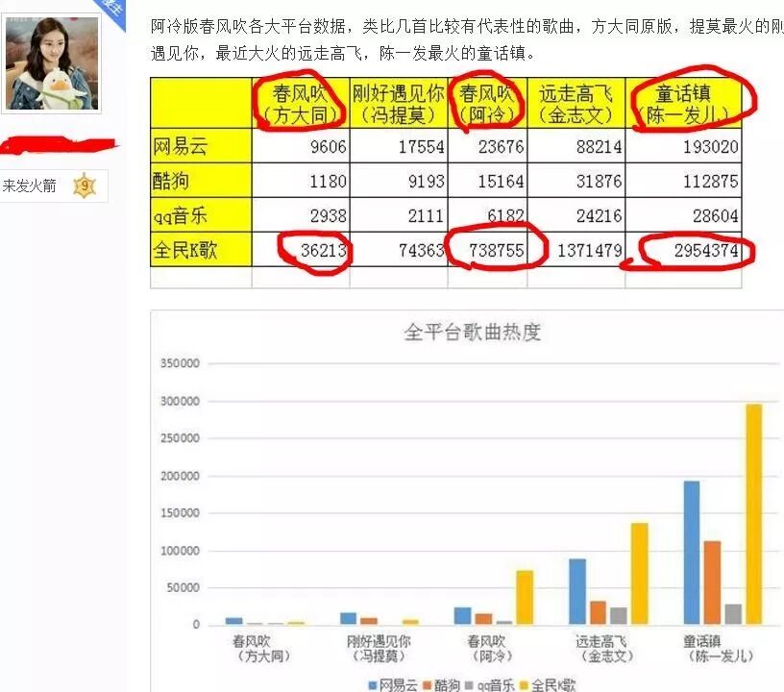784x692 pixels.
Task: Click the chart title 全平台歌曲热度
Action: pos(473,332)
